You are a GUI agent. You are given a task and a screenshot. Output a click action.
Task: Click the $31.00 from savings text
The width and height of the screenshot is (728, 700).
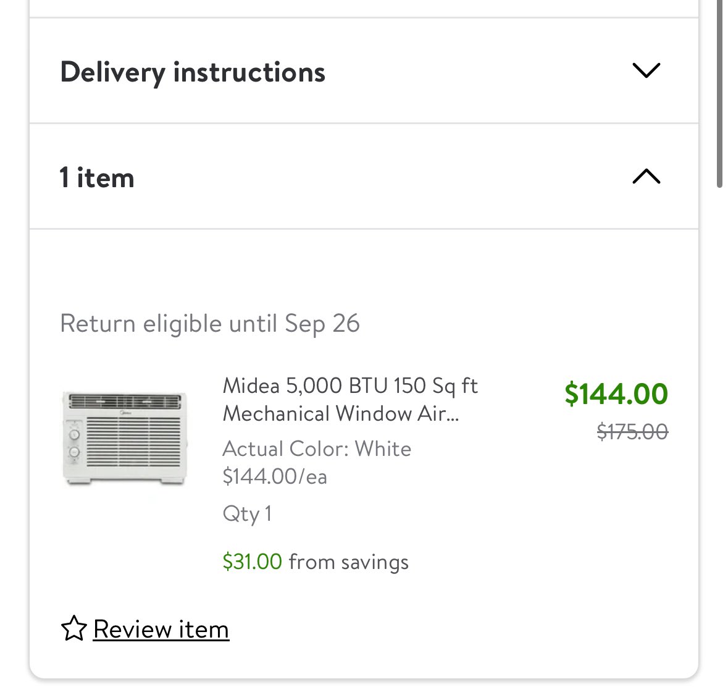point(316,562)
